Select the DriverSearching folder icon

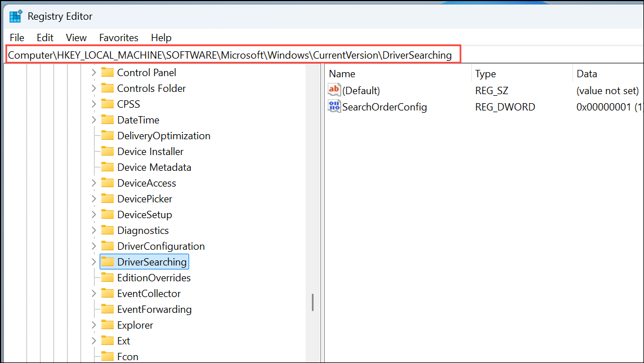tap(108, 262)
